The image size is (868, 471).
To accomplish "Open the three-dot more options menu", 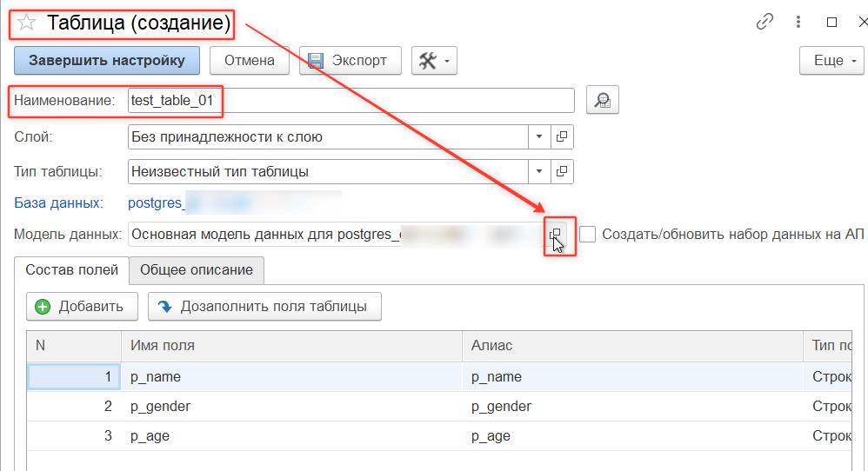I will click(x=798, y=23).
